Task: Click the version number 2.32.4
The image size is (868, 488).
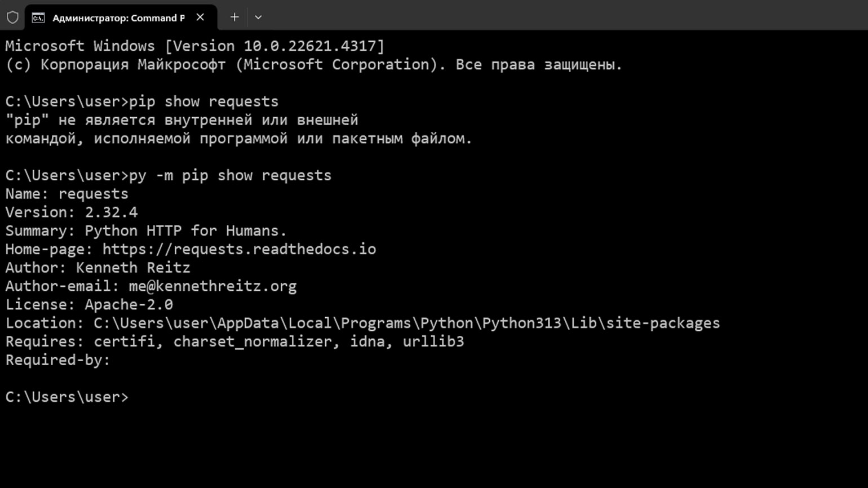Action: 111,212
